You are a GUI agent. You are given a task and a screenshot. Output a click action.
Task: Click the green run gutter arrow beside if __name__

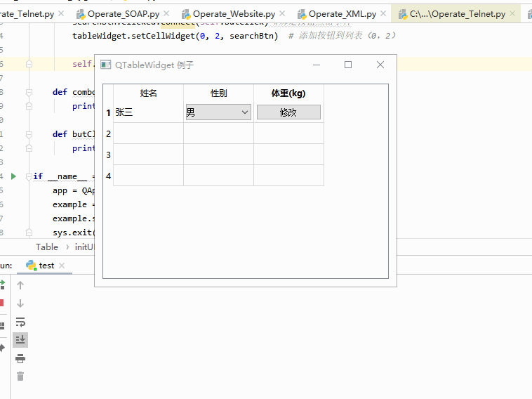tap(13, 176)
